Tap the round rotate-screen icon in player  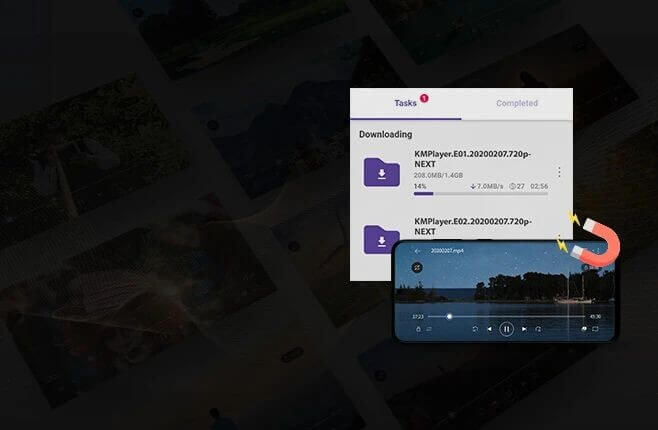click(417, 267)
